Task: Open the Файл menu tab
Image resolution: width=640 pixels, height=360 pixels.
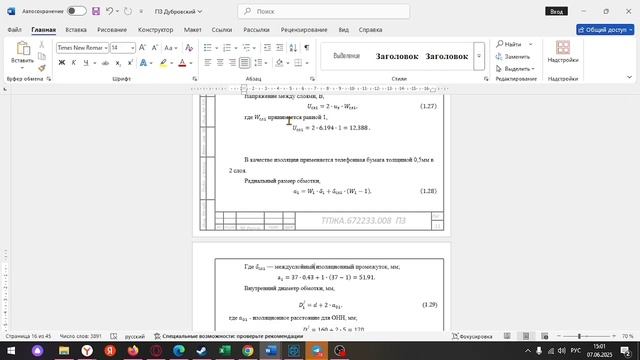Action: 14,30
